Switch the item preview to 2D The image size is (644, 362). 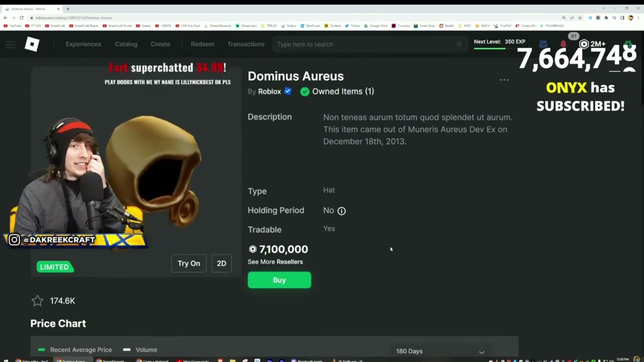click(221, 263)
